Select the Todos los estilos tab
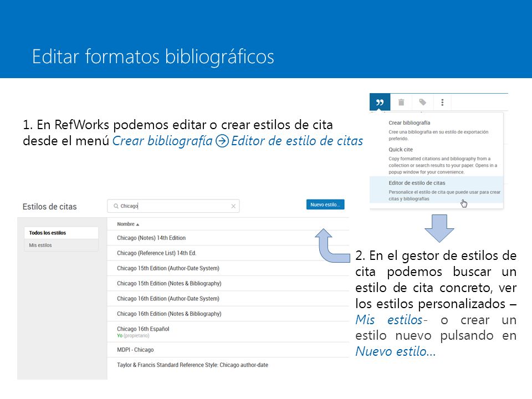Screen dimensions: 532x399 click(x=62, y=233)
